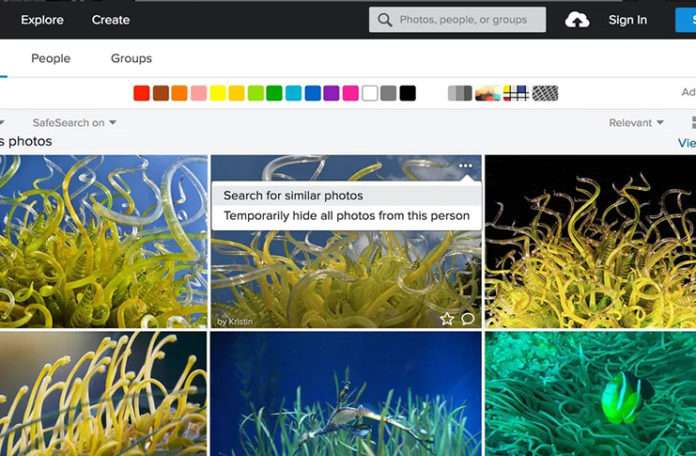The image size is (696, 456).
Task: Click the Sign In link
Action: point(628,20)
